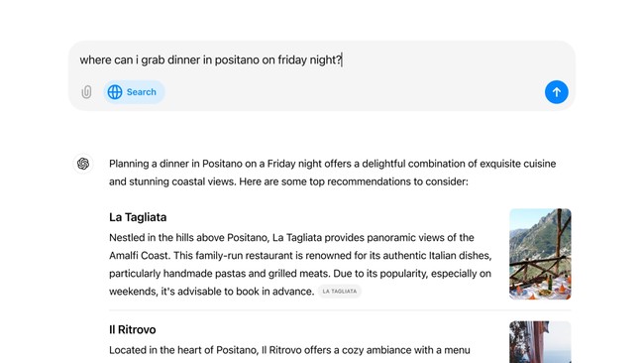Click the "Located in the heart of Positano" text

289,350
